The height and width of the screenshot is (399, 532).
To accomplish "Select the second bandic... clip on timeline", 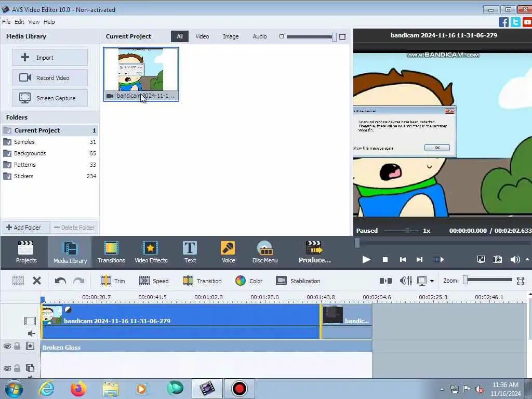I will point(346,321).
